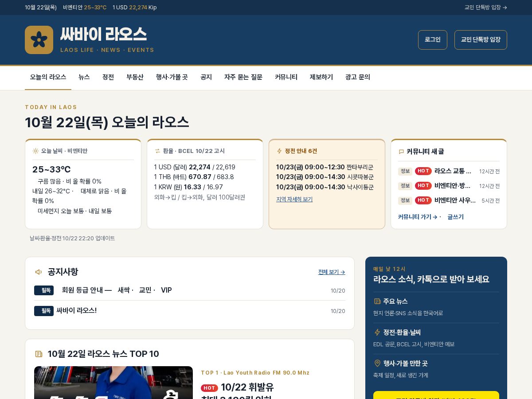The width and height of the screenshot is (532, 399).
Task: Open the 싸바이 라오스 site title
Action: (103, 35)
